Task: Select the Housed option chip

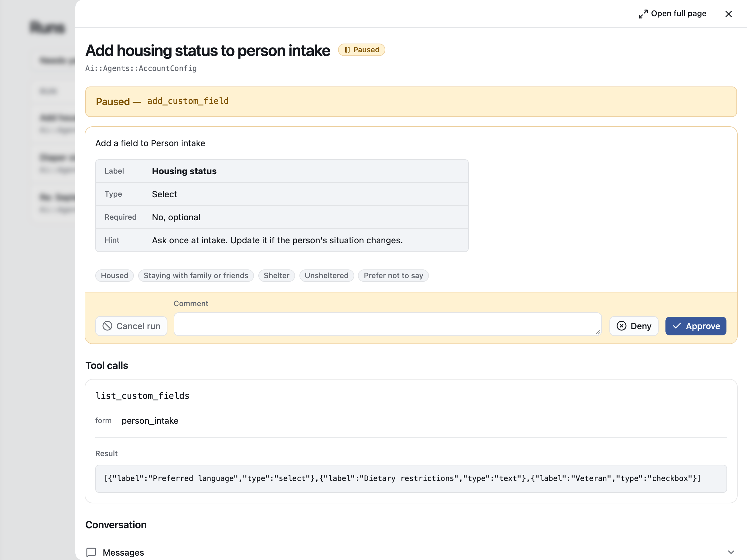Action: [x=115, y=275]
